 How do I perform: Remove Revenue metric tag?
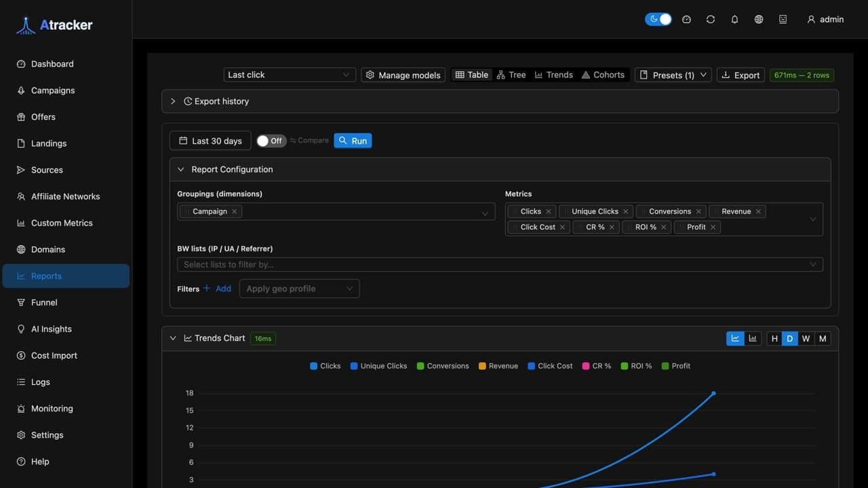(x=758, y=211)
